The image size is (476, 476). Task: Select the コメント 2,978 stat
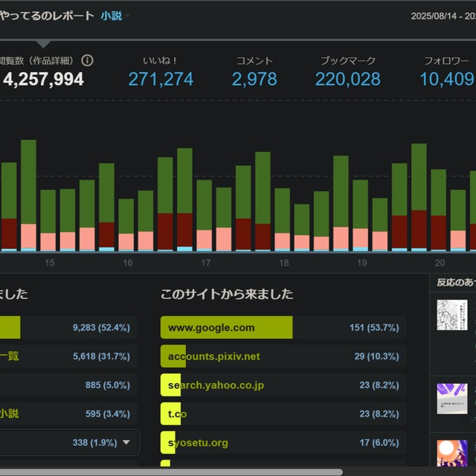tap(254, 72)
